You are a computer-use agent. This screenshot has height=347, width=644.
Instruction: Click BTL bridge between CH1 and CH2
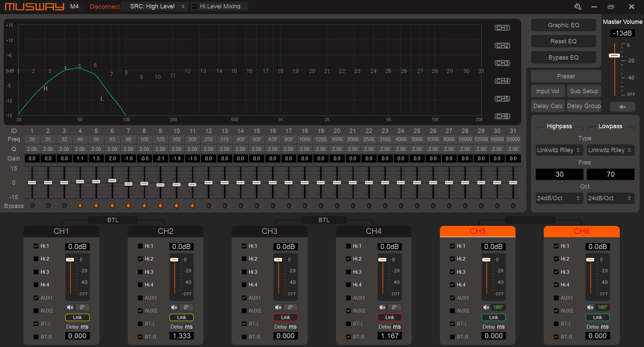[113, 220]
